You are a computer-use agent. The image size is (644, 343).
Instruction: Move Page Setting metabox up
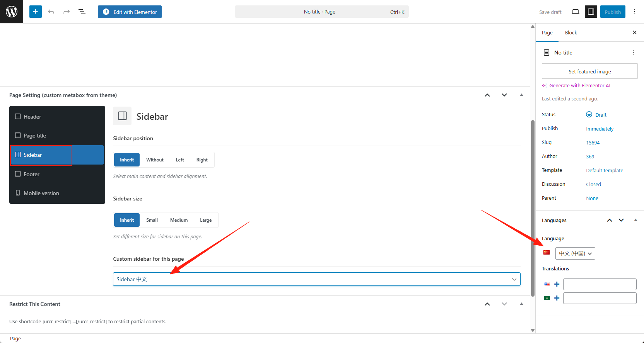click(x=487, y=95)
